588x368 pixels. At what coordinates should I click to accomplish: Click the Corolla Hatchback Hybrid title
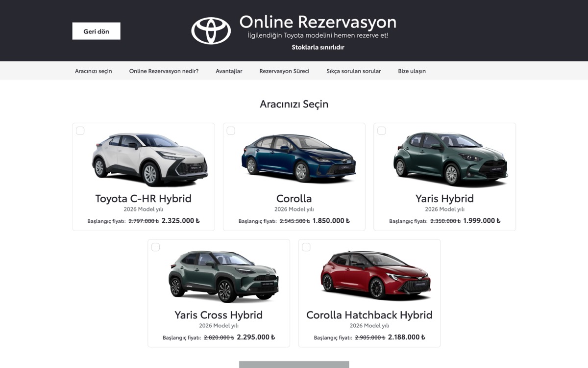369,315
